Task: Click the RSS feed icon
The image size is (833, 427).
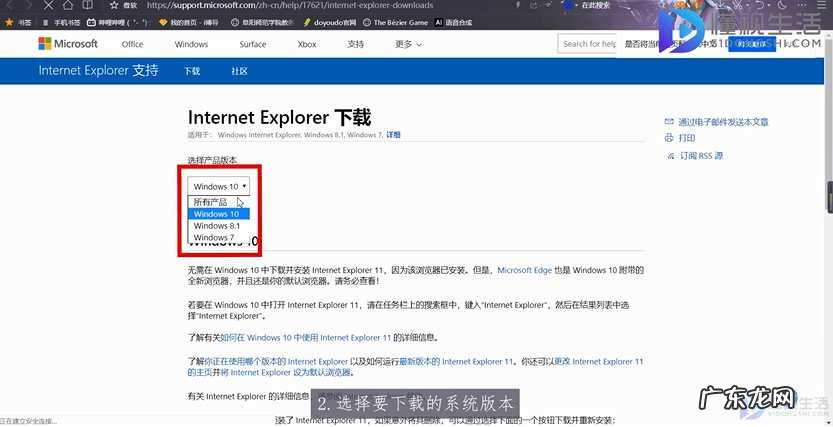Action: pyautogui.click(x=669, y=156)
